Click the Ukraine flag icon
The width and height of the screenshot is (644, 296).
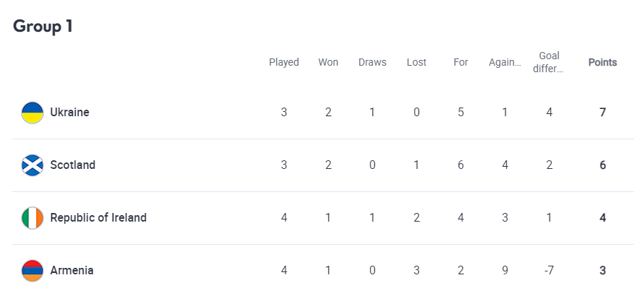[32, 113]
